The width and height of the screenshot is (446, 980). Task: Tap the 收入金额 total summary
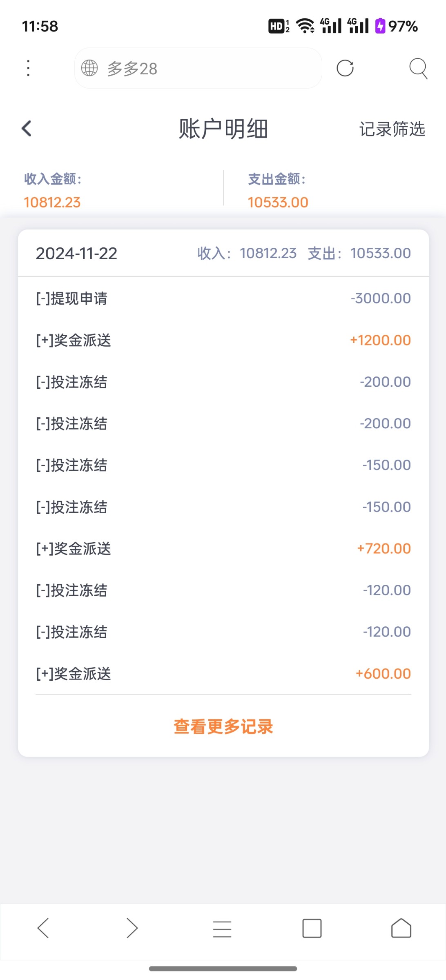click(53, 191)
